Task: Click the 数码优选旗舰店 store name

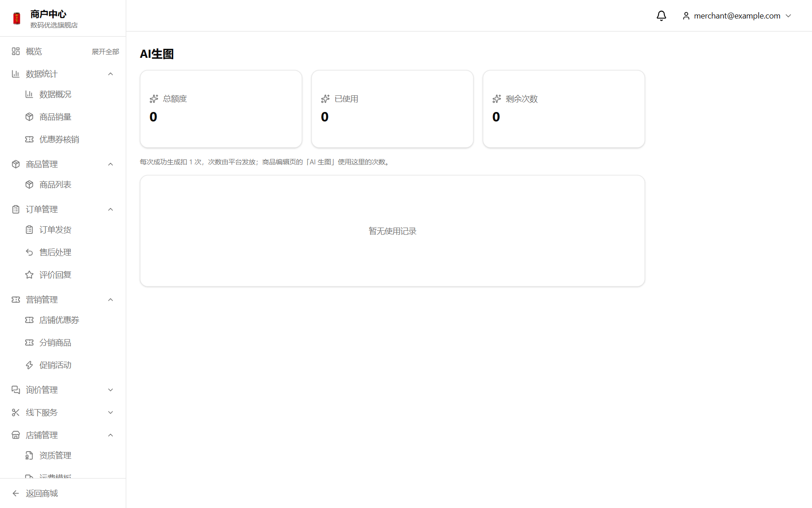Action: pos(54,25)
